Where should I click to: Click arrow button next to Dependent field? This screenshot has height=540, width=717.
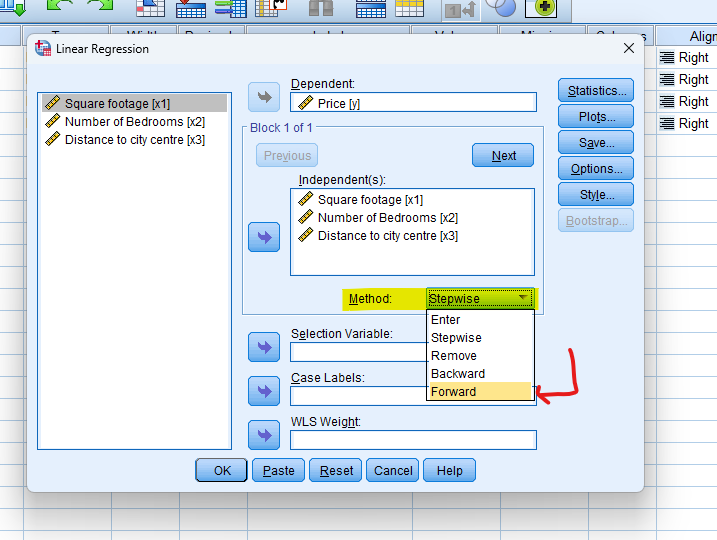pos(264,97)
